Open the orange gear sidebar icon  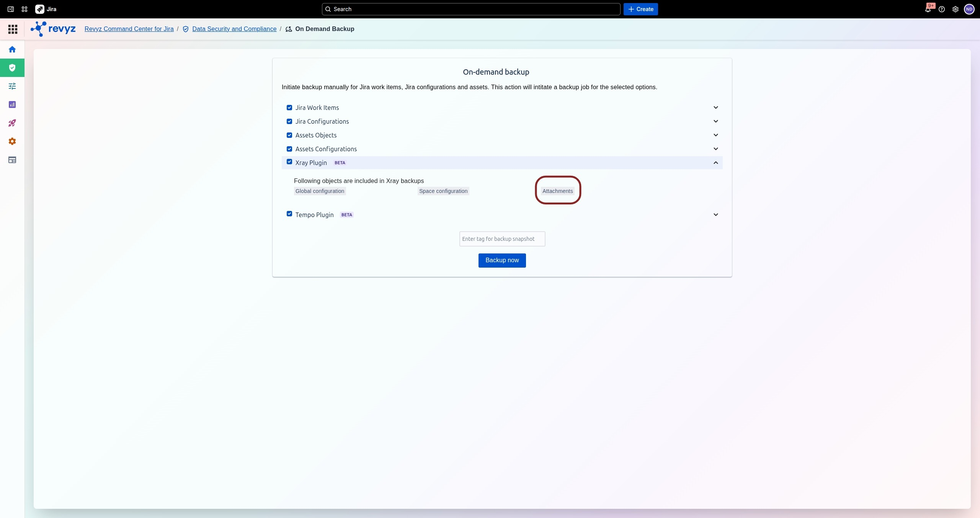(x=12, y=141)
